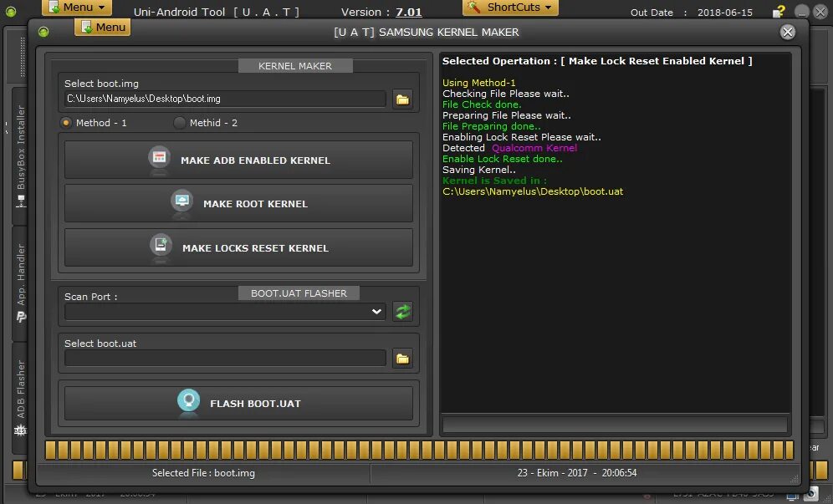The width and height of the screenshot is (833, 504).
Task: Click the Version 7.01 link
Action: click(x=408, y=12)
